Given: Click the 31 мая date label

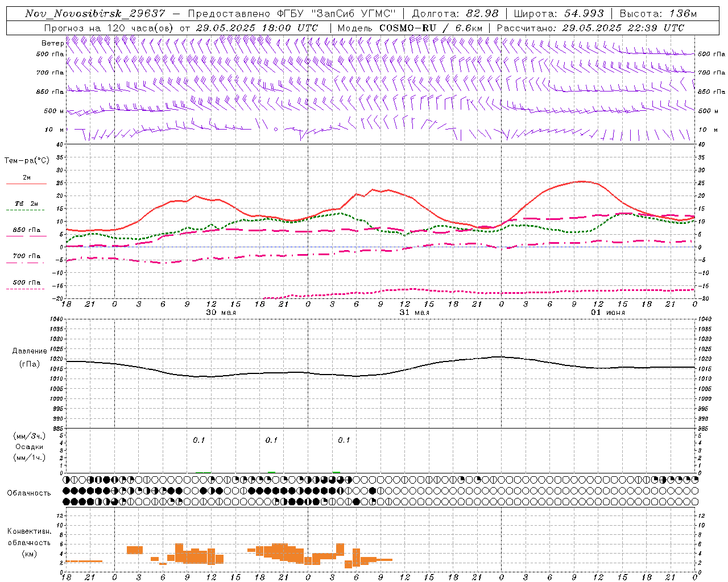Looking at the screenshot, I should [x=414, y=312].
